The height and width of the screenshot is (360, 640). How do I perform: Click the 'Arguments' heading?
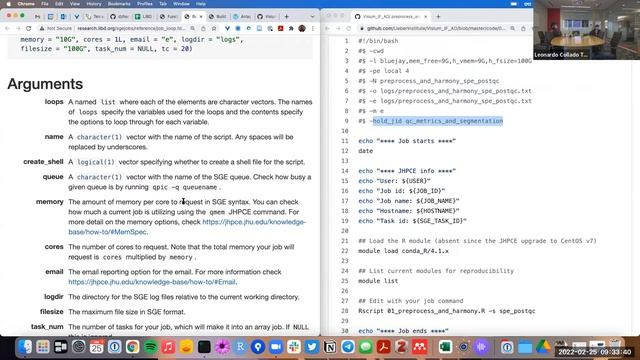click(45, 84)
